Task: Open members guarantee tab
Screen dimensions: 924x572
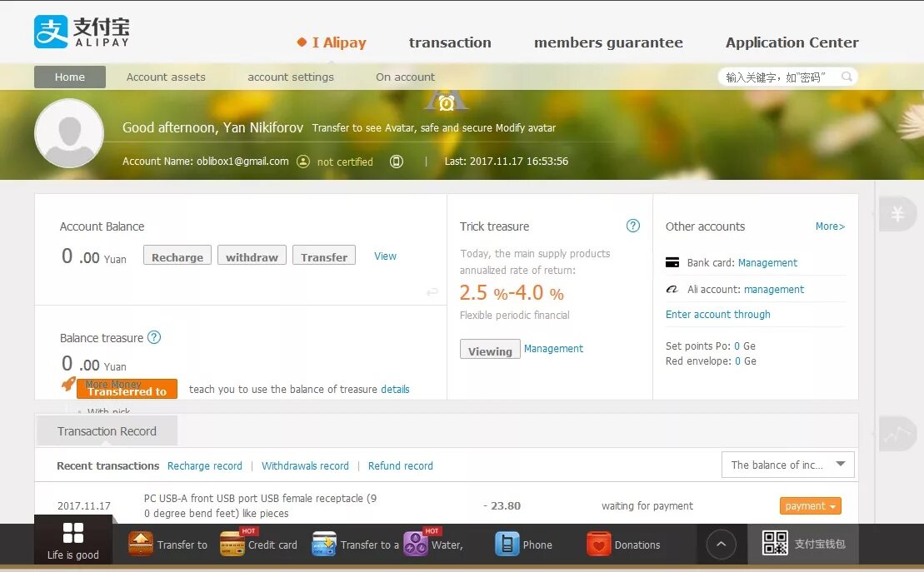Action: coord(608,42)
